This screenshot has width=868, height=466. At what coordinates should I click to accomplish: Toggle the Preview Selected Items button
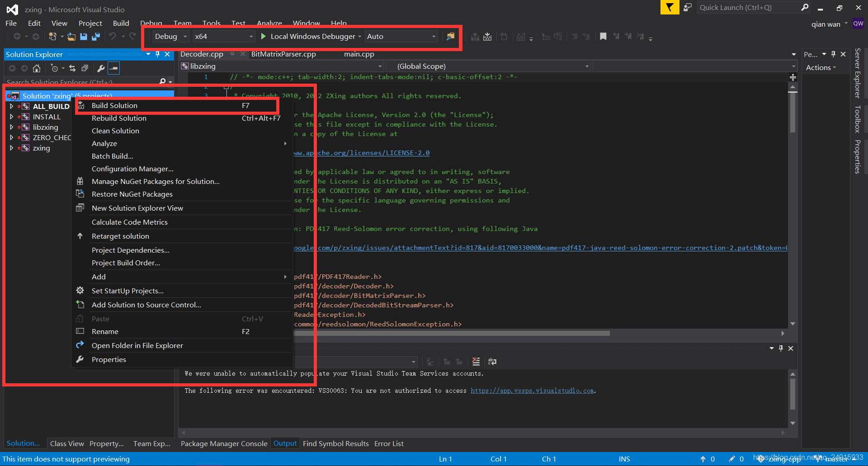coord(114,68)
